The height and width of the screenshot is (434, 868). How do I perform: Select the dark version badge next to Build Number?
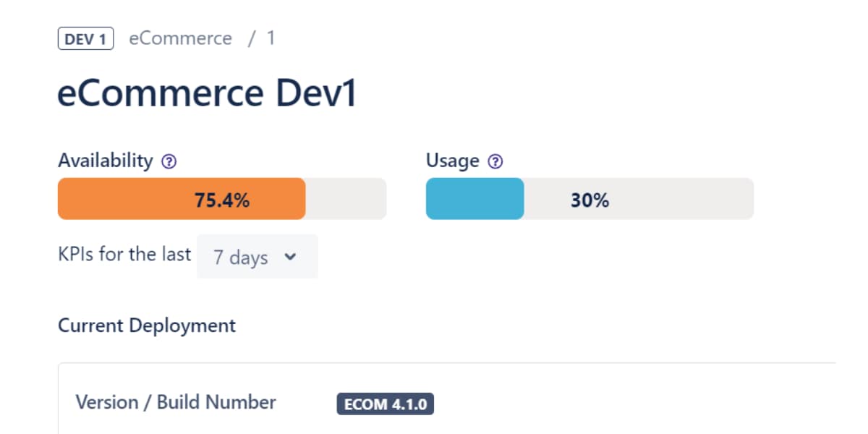(x=386, y=404)
